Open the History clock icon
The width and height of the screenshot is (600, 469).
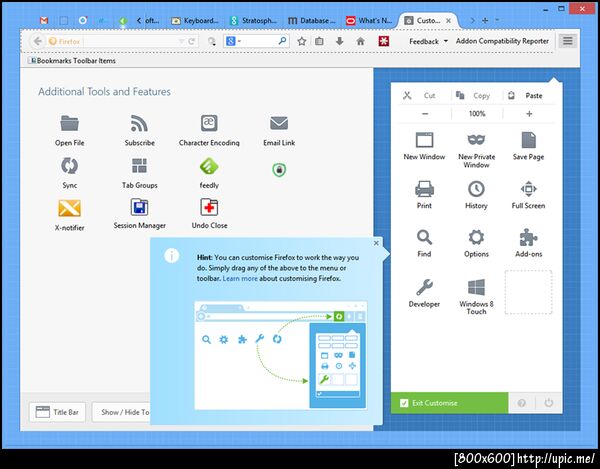[476, 189]
